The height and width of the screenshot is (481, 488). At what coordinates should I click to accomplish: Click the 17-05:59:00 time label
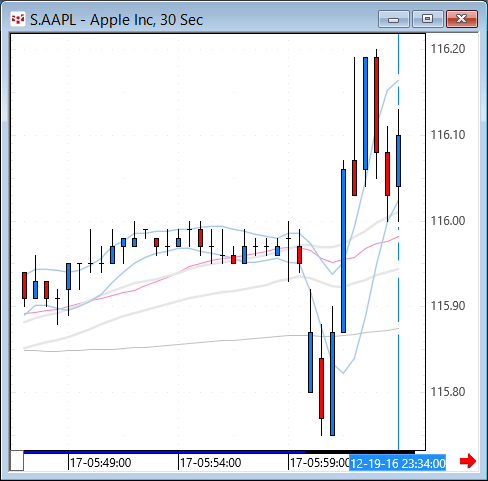point(319,463)
